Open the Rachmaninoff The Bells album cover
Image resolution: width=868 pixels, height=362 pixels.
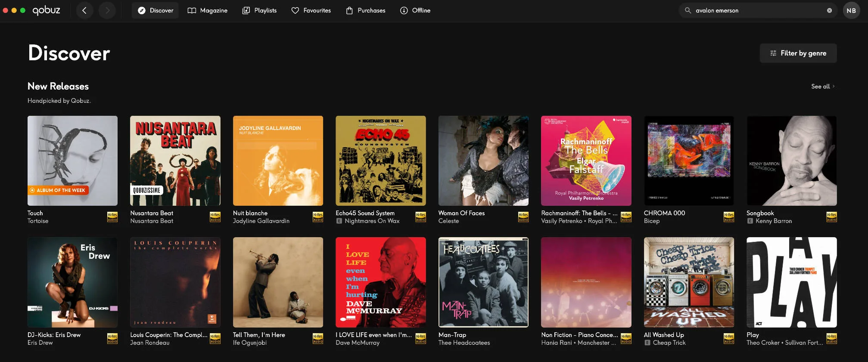(x=586, y=161)
